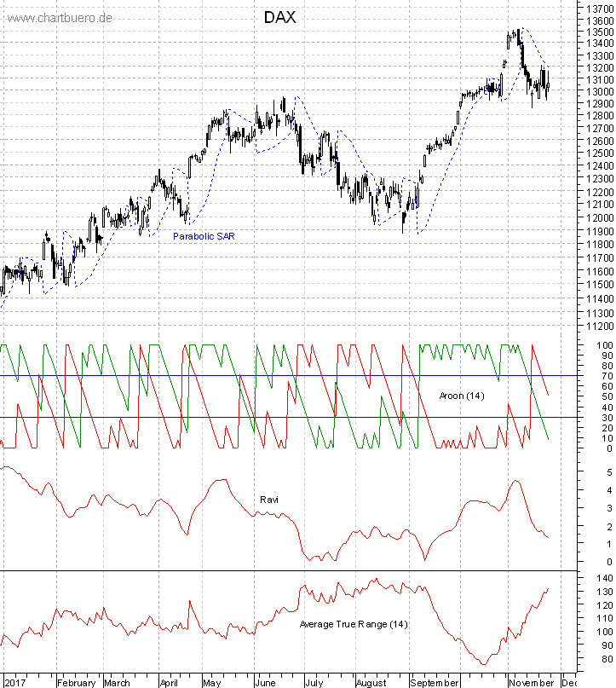Select the 100 value on Aroon axis
The width and height of the screenshot is (616, 688).
[605, 345]
